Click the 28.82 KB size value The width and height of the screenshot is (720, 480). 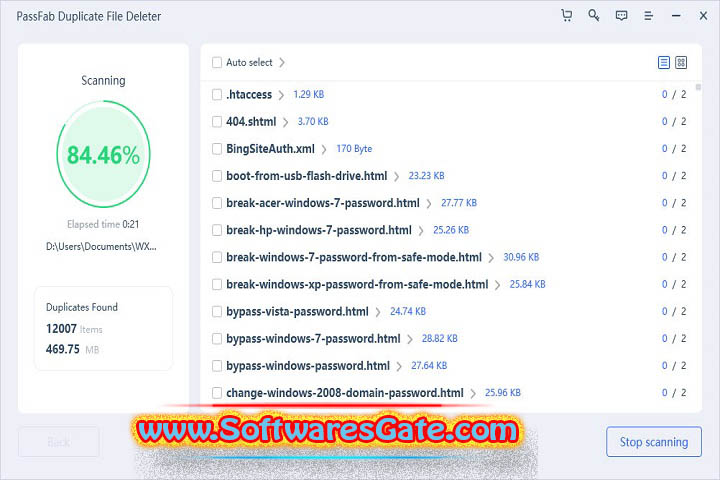click(439, 338)
